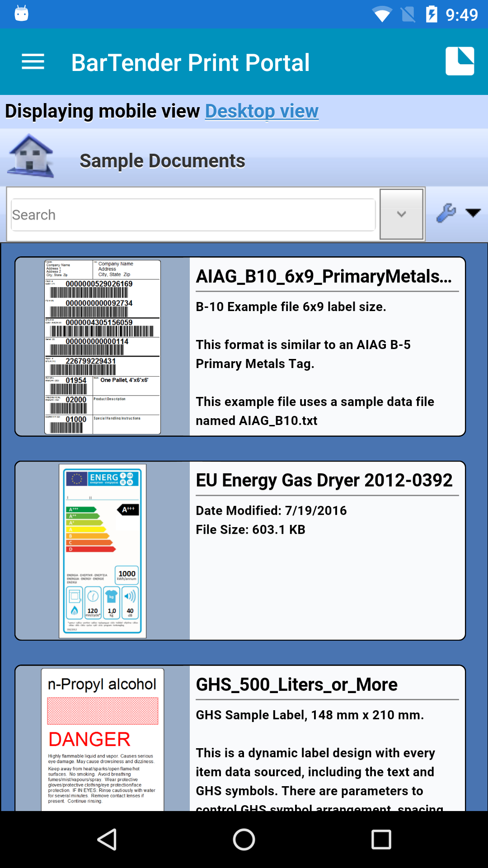The width and height of the screenshot is (488, 868).
Task: Click the Sample Documents heading
Action: coord(162,161)
